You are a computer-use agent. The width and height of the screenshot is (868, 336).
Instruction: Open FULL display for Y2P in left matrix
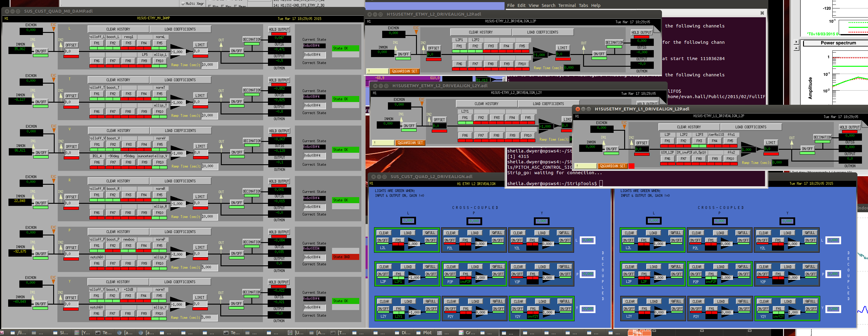click(x=564, y=267)
